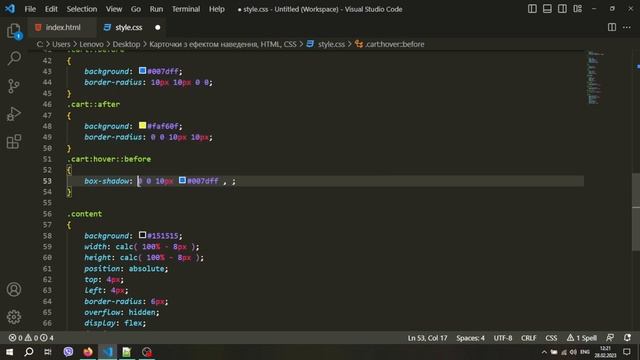Open the Edit menu
The image size is (640, 360).
tap(51, 9)
